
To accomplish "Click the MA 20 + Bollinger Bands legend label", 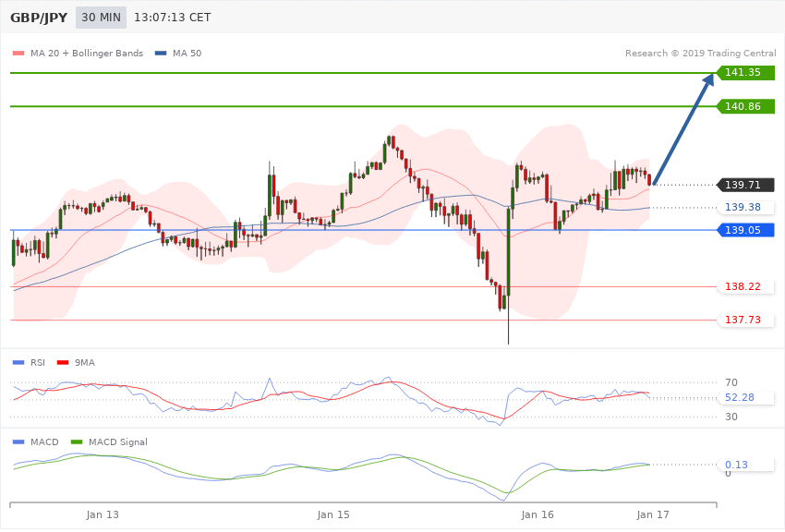I will (x=87, y=53).
